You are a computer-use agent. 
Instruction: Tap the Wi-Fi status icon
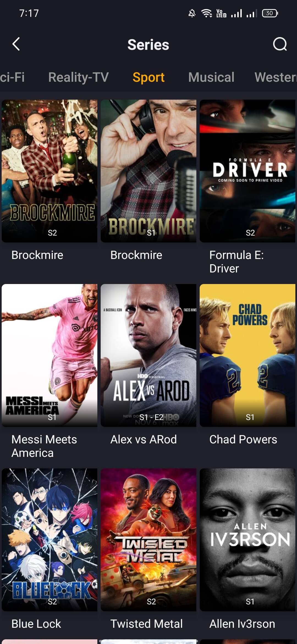coord(206,13)
